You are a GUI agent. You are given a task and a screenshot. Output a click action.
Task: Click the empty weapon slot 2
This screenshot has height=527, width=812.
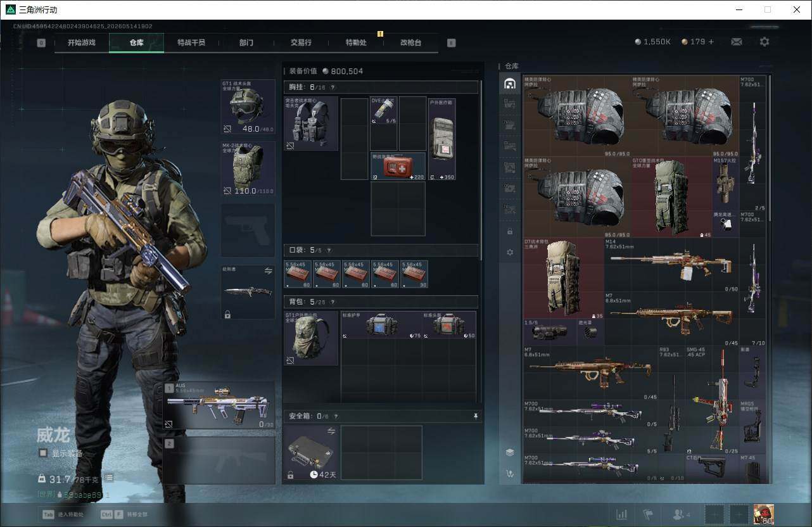(x=219, y=460)
